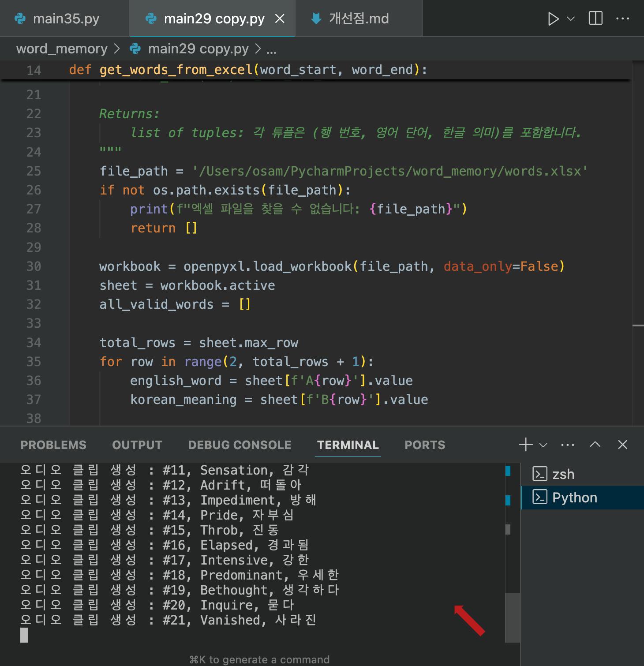This screenshot has width=644, height=666.
Task: Click word_memory folder in breadcrumb
Action: click(62, 49)
